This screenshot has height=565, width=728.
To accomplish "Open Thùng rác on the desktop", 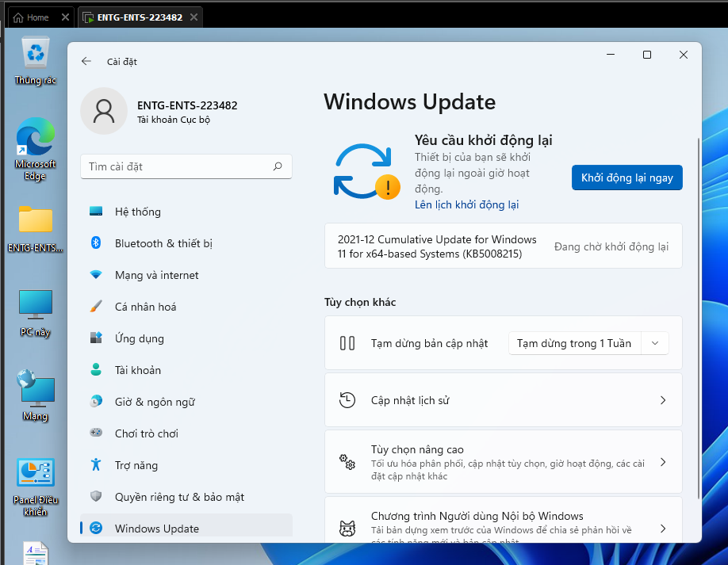I will (35, 61).
